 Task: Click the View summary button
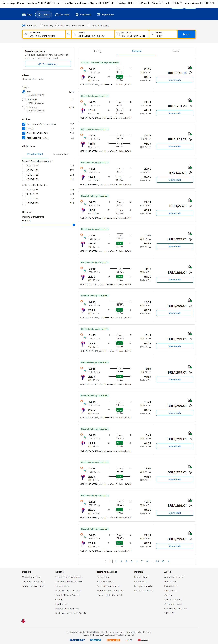coord(48,64)
